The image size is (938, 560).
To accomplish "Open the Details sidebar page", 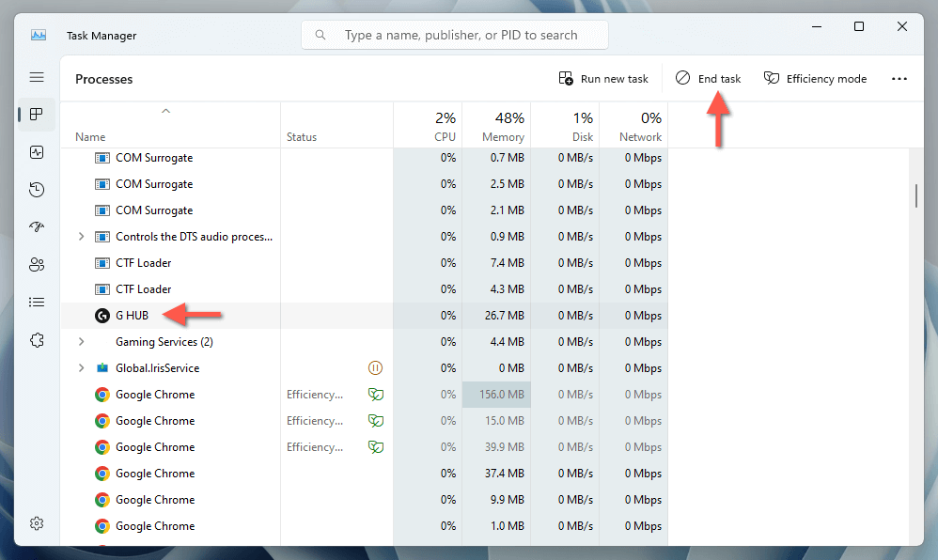I will [37, 303].
